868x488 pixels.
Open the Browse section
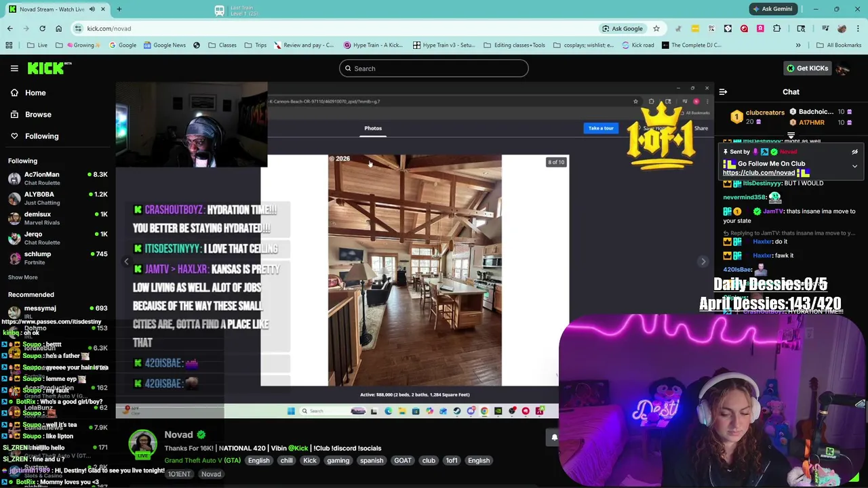click(x=38, y=115)
